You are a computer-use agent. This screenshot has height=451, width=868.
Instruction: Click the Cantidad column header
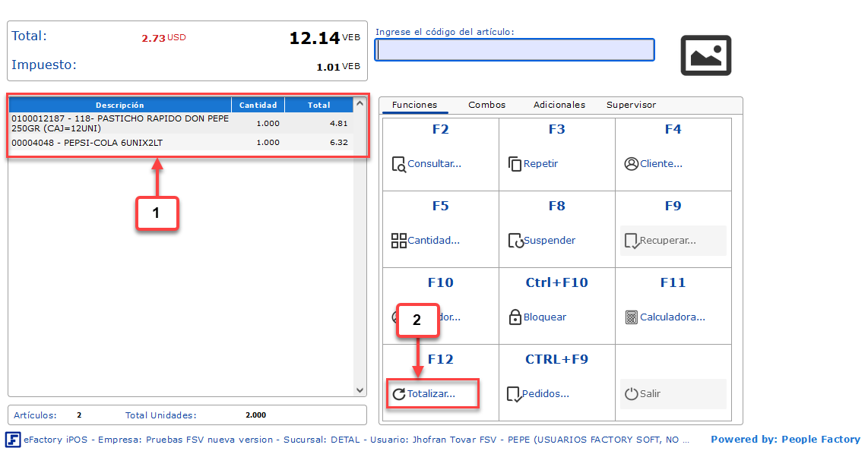pyautogui.click(x=258, y=105)
